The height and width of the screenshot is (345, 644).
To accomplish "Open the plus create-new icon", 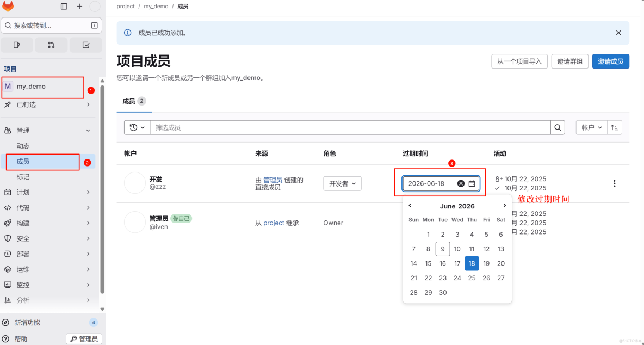I will (79, 6).
